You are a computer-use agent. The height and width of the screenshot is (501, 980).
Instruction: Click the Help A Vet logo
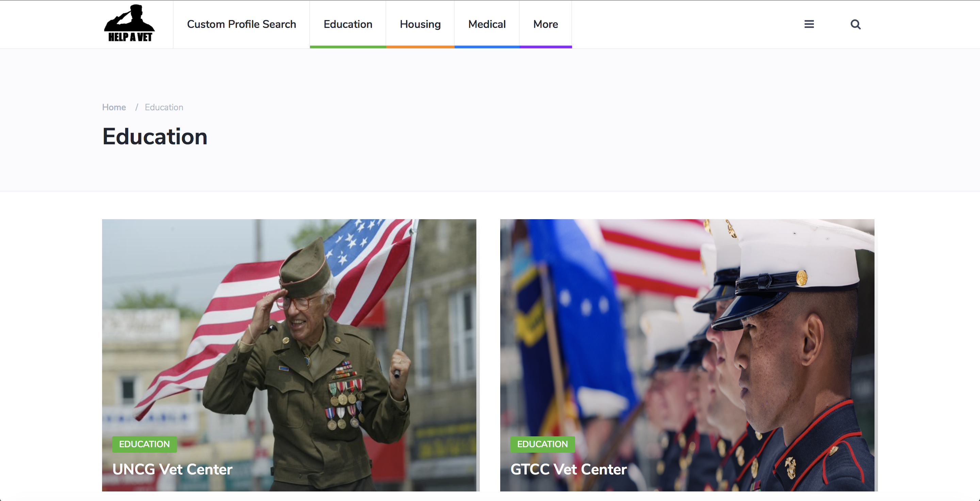129,23
